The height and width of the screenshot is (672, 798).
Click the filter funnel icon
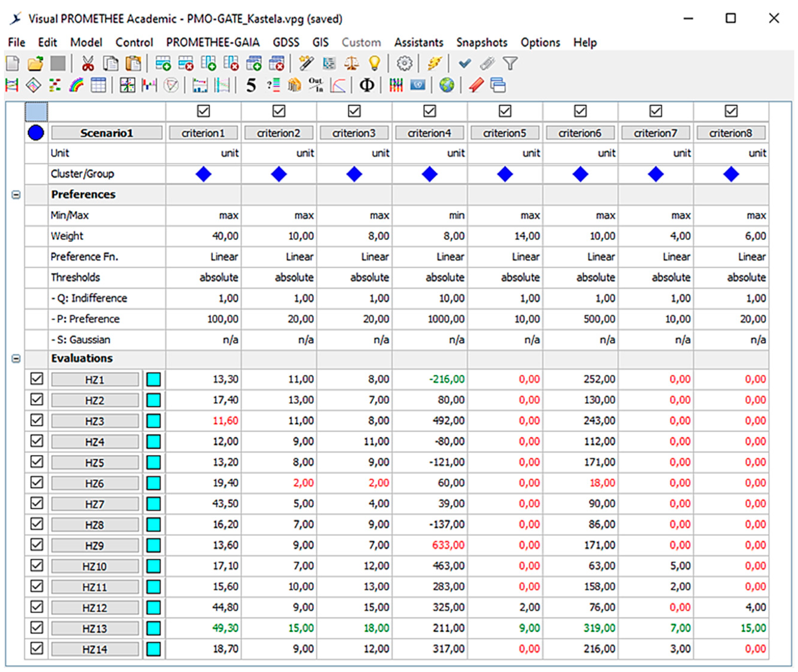510,63
